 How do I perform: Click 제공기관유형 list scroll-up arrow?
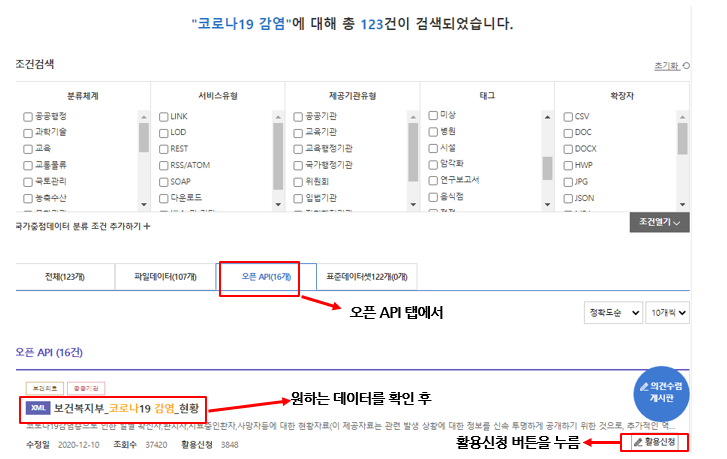pos(413,117)
